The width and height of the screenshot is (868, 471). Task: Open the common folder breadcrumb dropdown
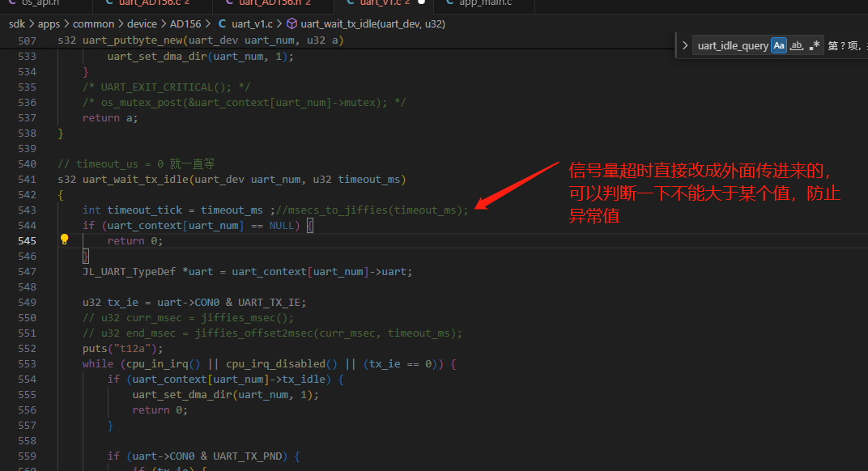(x=94, y=23)
